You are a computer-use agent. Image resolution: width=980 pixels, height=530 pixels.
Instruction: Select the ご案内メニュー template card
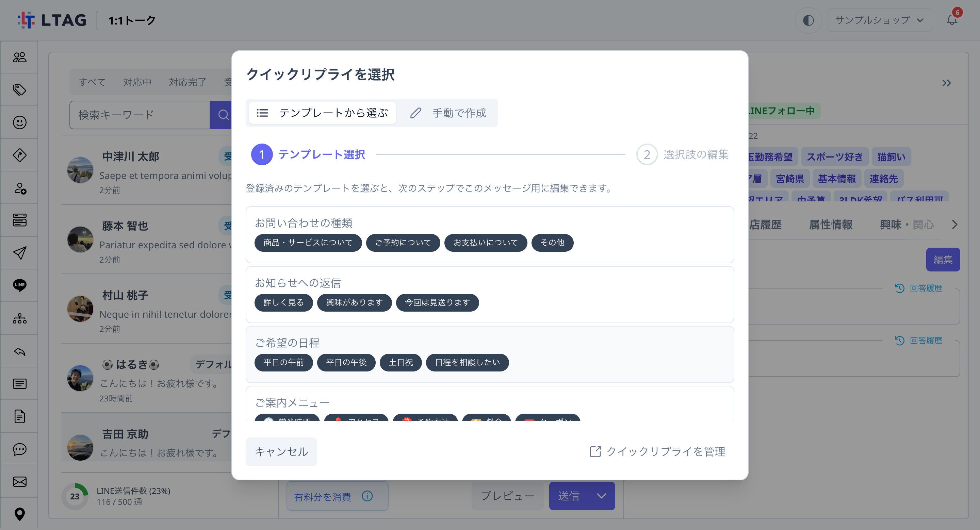click(490, 404)
